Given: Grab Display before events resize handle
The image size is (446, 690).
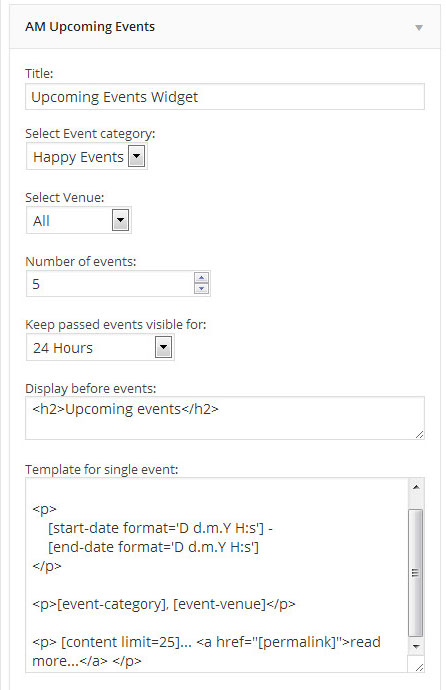Looking at the screenshot, I should click(x=420, y=435).
